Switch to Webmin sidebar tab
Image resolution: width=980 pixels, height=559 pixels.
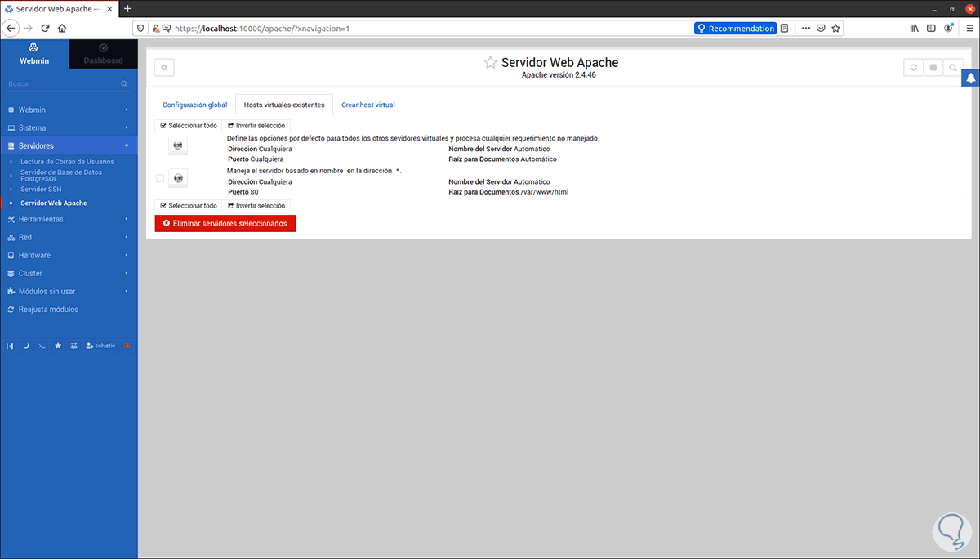click(34, 54)
